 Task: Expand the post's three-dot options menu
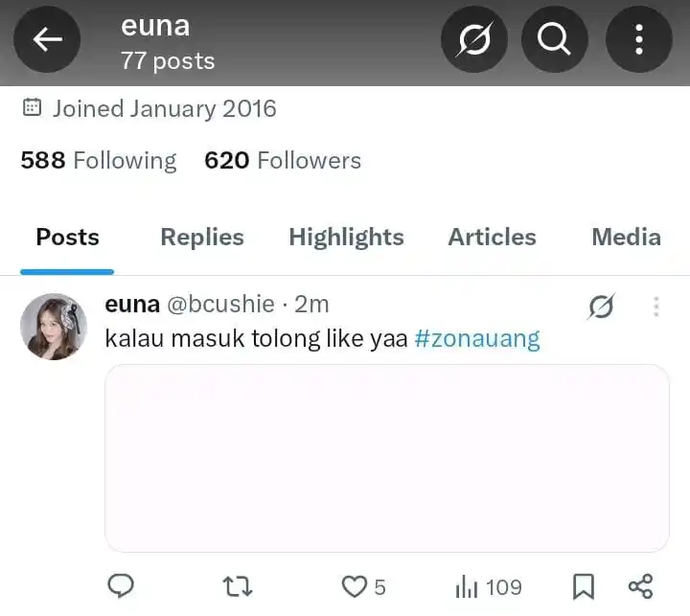pyautogui.click(x=656, y=307)
